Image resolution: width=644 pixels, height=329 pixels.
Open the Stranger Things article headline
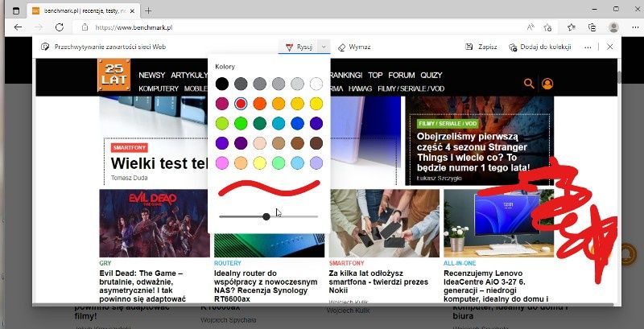click(473, 152)
